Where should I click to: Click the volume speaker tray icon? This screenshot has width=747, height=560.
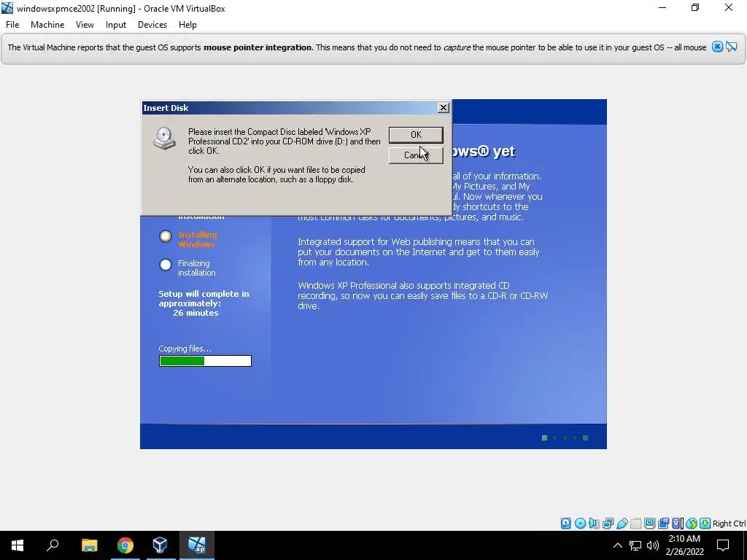(653, 545)
